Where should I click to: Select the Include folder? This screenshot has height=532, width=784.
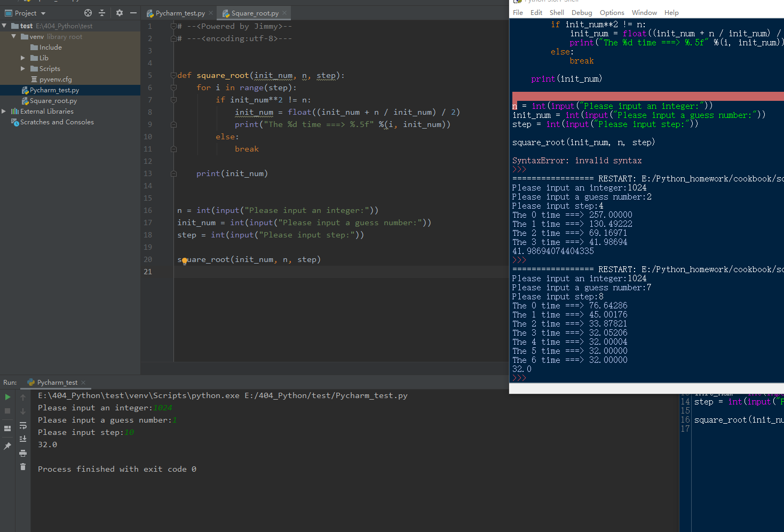(46, 47)
